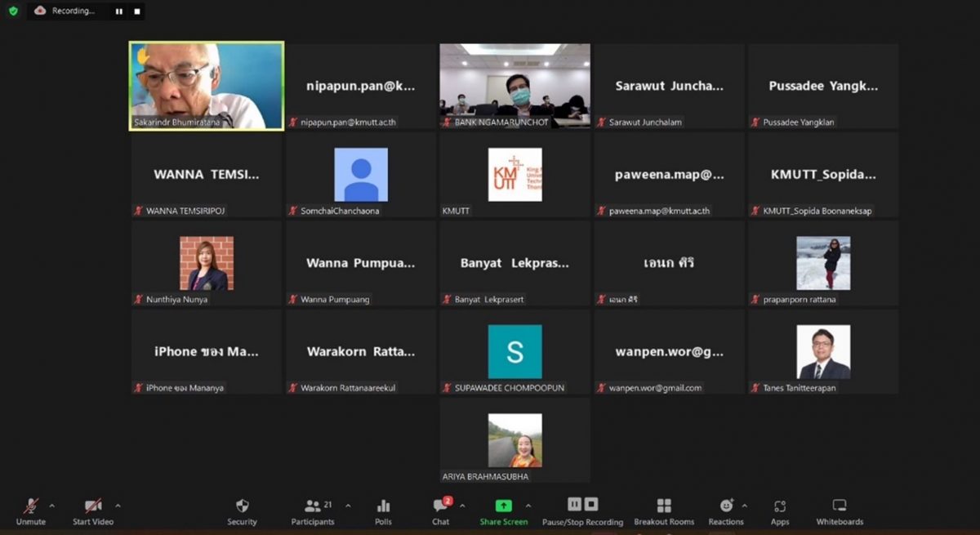Launch the Apps panel
The height and width of the screenshot is (535, 980).
click(x=779, y=511)
